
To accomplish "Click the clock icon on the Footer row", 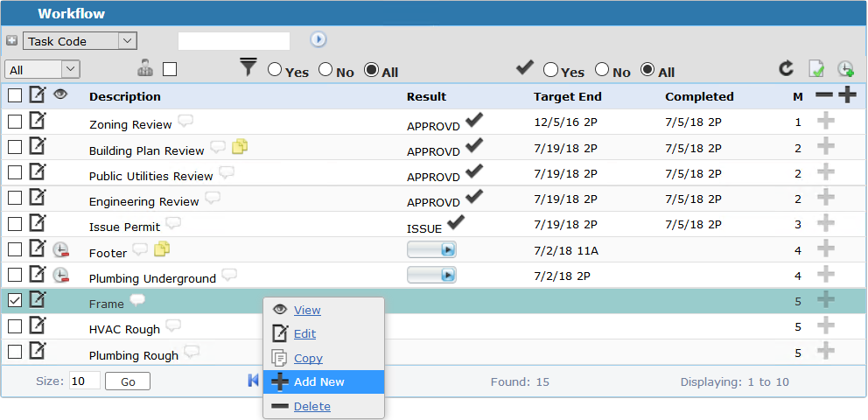I will pos(60,250).
